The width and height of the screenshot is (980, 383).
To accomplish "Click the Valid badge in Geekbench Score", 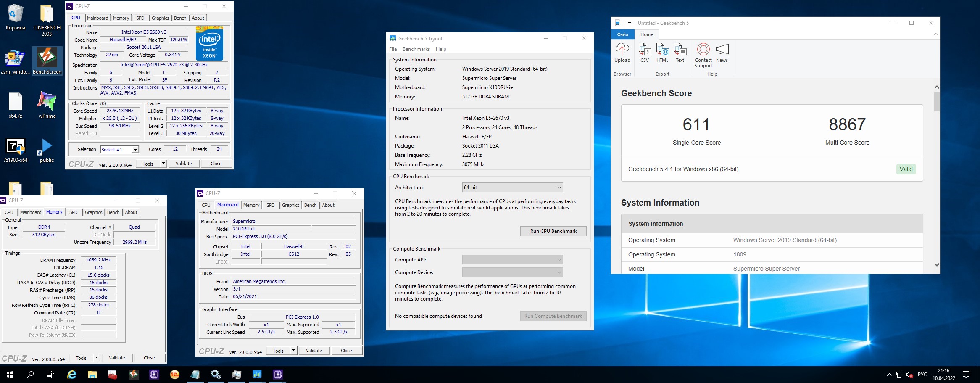I will click(x=906, y=169).
